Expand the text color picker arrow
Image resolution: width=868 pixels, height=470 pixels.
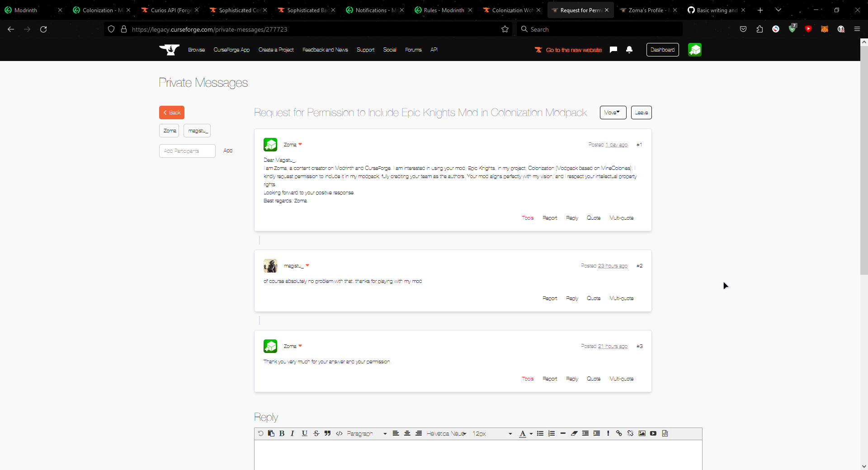tap(531, 433)
